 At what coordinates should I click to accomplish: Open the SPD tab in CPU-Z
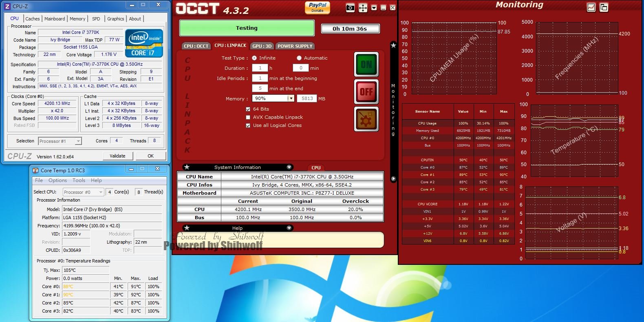pyautogui.click(x=96, y=19)
